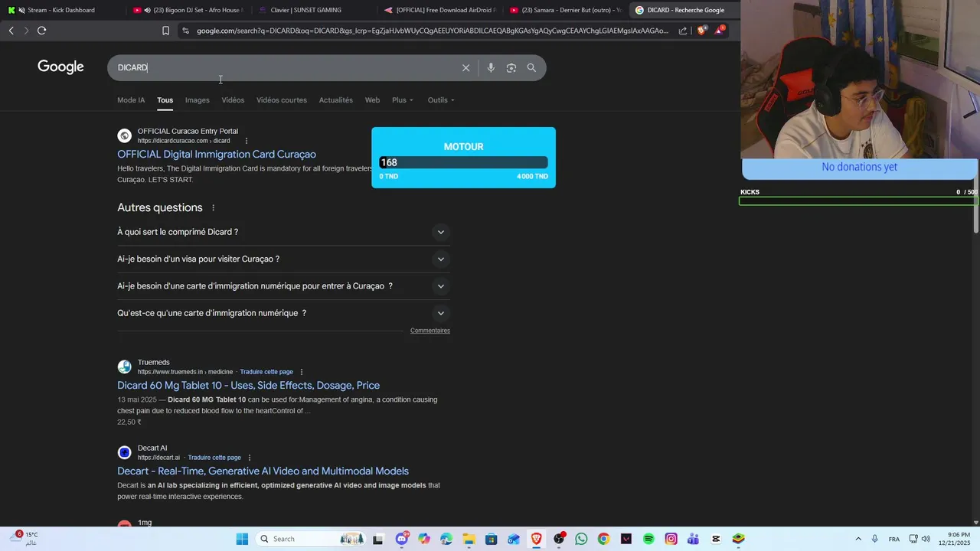Open site settings icon beside google.com URL
Viewport: 980px width, 551px height.
coord(185,31)
